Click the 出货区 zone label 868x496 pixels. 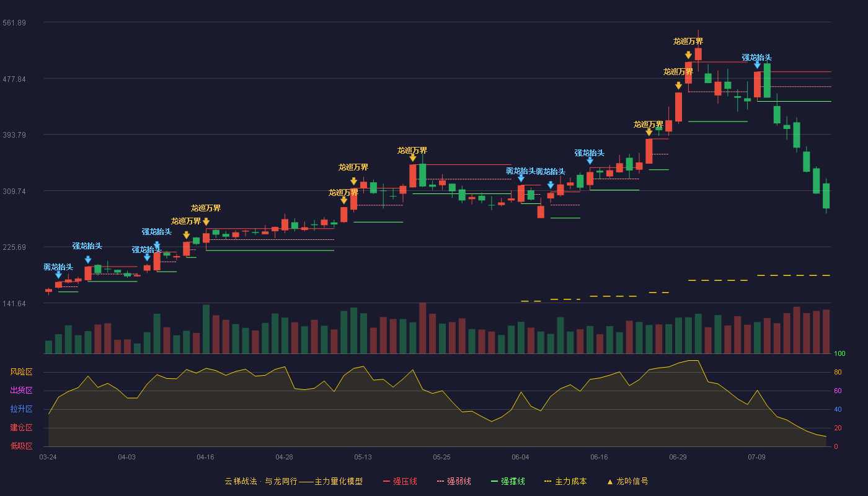coord(21,391)
